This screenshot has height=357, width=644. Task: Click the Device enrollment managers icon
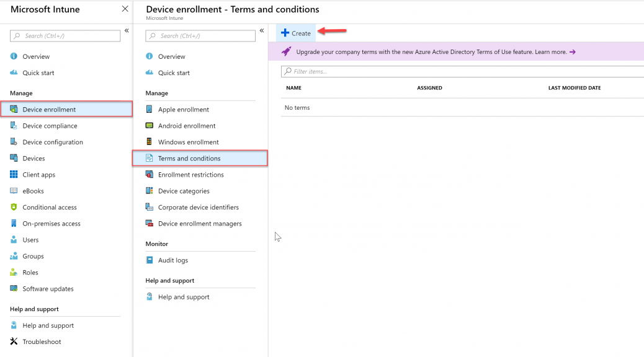point(150,223)
